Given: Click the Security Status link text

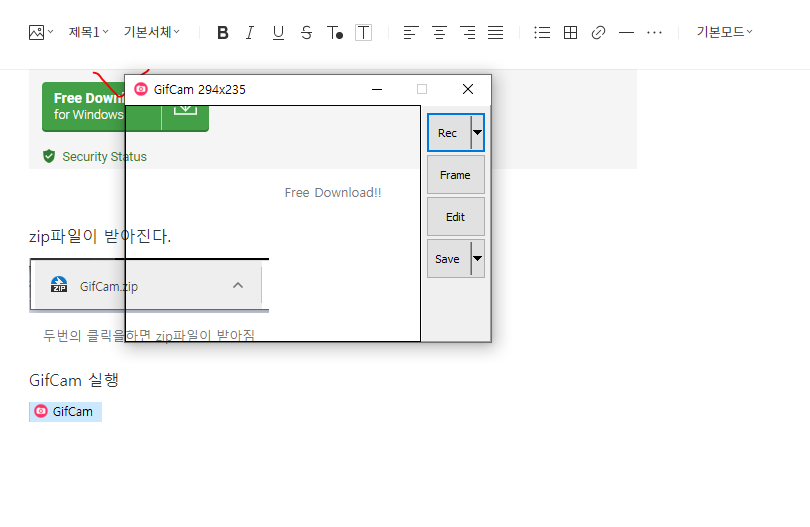Looking at the screenshot, I should pos(104,157).
